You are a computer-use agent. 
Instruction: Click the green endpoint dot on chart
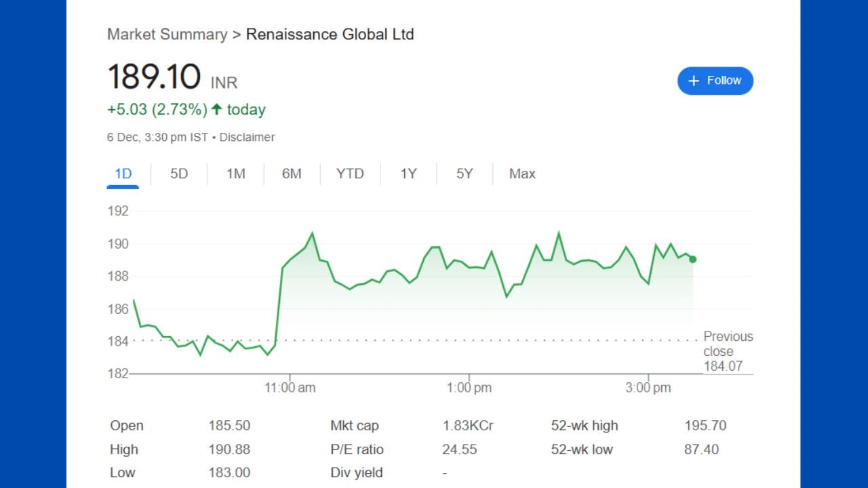pos(692,259)
